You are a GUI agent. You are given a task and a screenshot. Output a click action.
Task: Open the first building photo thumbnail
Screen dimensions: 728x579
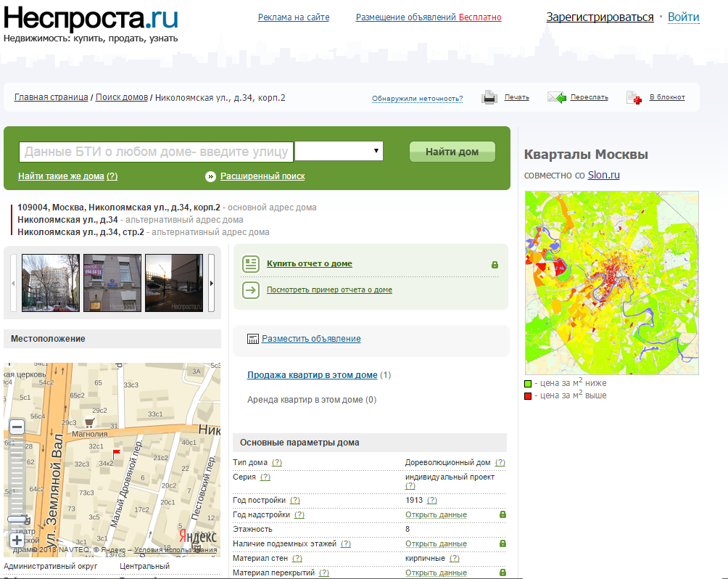(51, 282)
